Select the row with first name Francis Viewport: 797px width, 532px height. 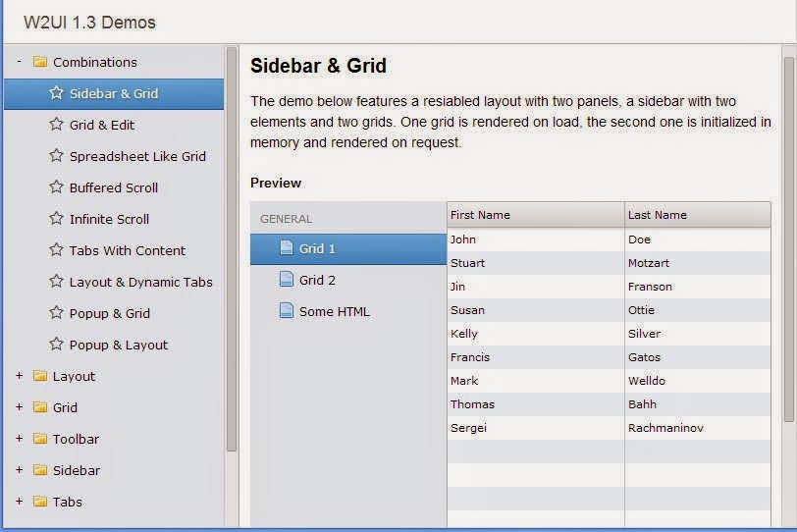point(609,357)
